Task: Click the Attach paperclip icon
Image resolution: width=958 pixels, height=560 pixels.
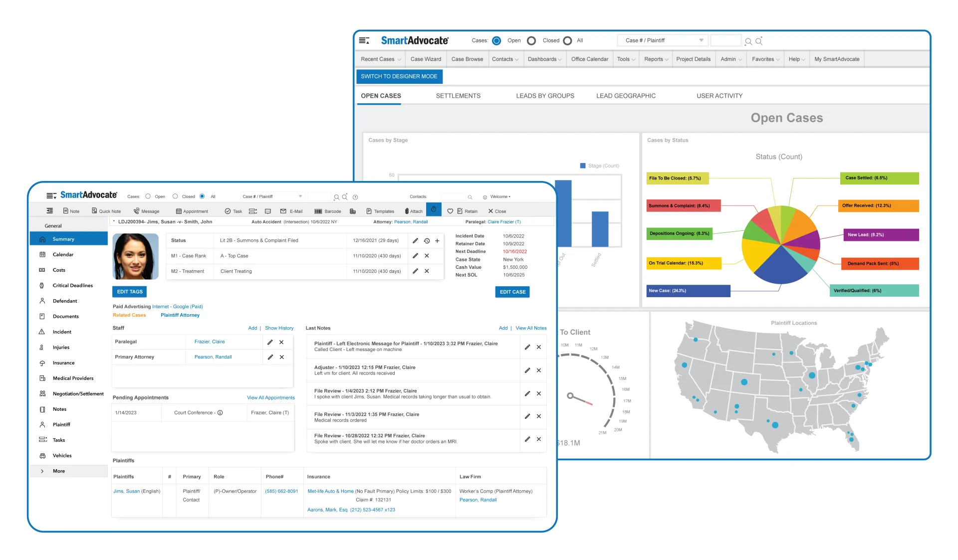Action: pos(407,211)
